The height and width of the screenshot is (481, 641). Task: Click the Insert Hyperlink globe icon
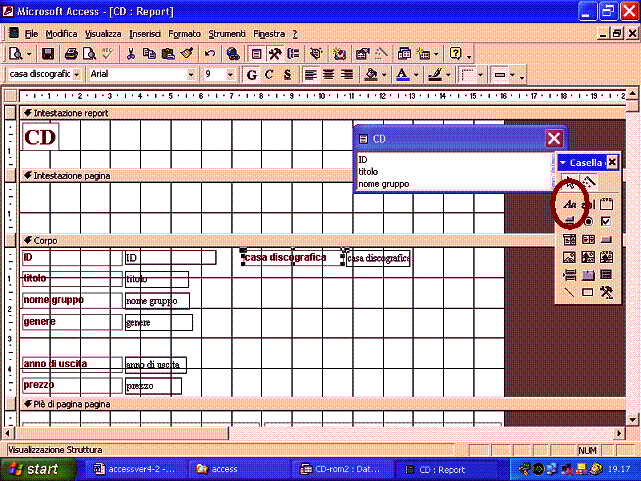tap(233, 54)
